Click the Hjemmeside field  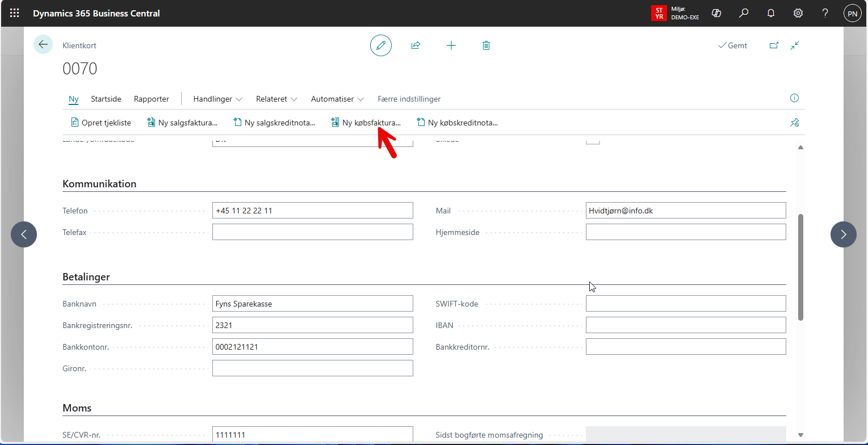[686, 232]
